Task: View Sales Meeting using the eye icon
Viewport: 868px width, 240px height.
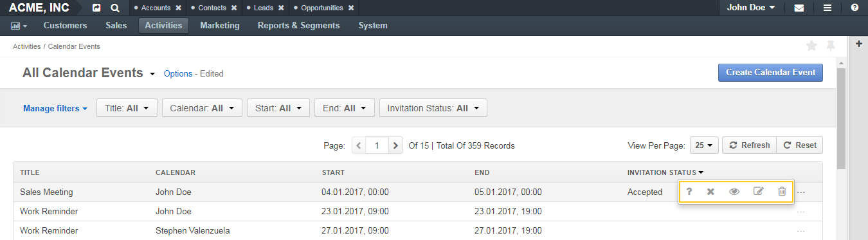Action: click(734, 192)
